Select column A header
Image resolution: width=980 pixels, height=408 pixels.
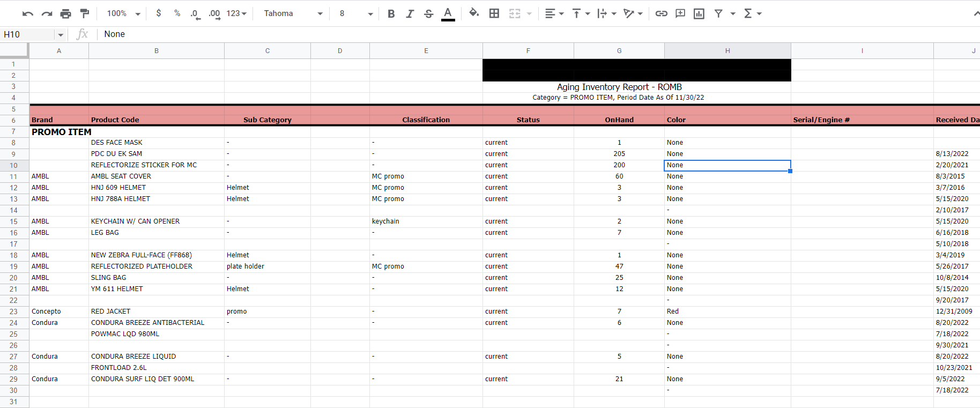coord(59,51)
